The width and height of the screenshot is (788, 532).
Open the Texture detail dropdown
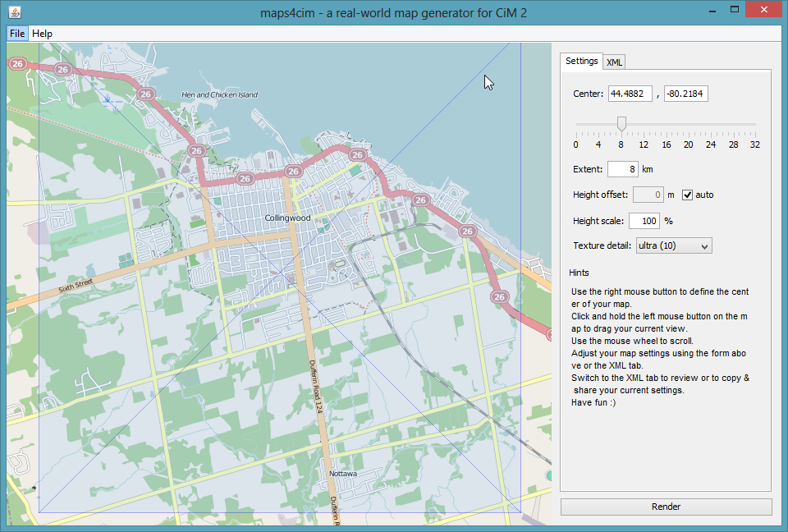tap(674, 245)
